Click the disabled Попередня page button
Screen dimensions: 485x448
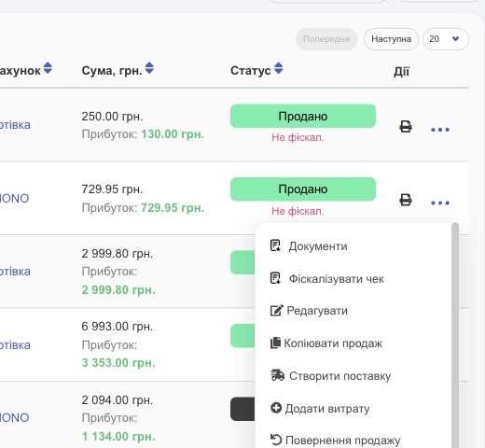pos(326,39)
